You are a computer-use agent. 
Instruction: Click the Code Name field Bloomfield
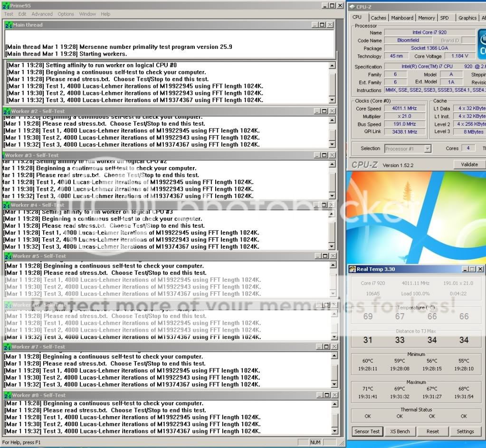[408, 40]
